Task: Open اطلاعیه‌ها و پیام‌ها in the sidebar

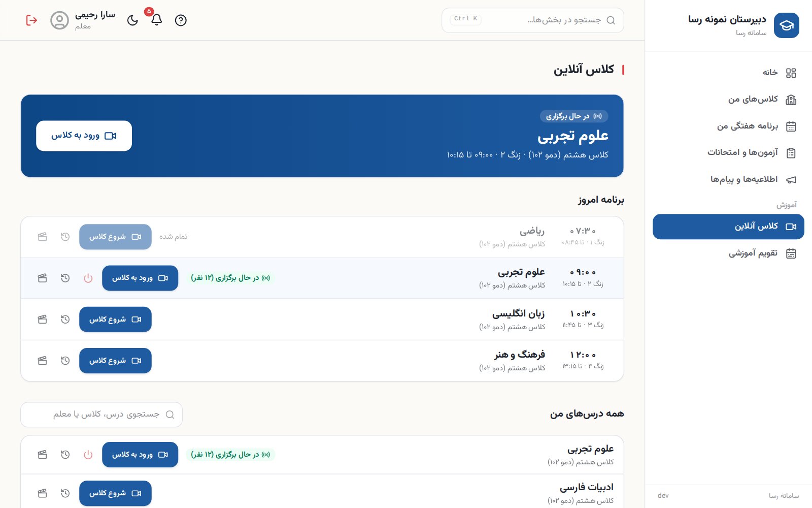Action: click(x=728, y=179)
